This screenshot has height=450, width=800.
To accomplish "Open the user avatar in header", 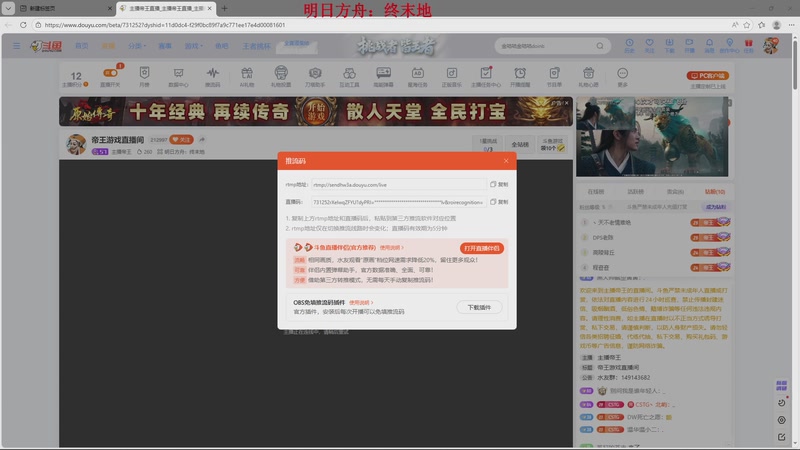I will coord(771,46).
